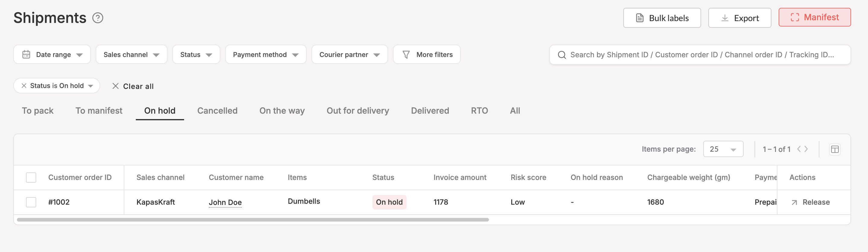Click the help icon beside Shipments title
868x252 pixels.
[98, 18]
